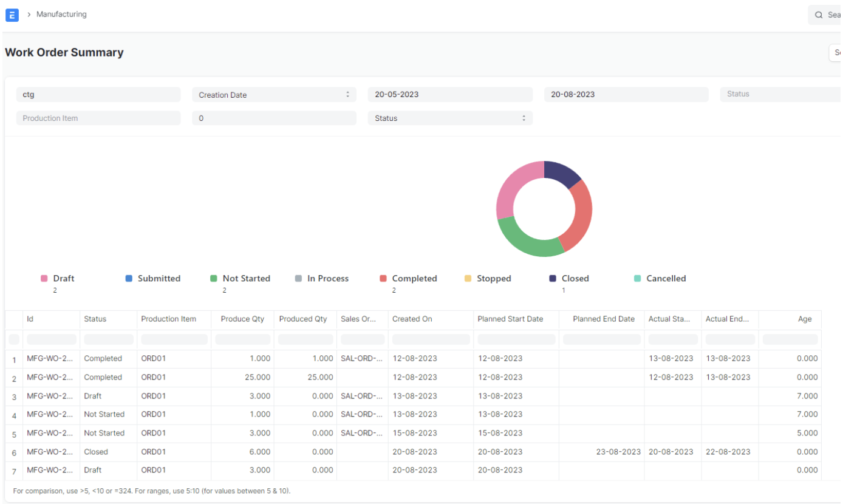Click the In Process legend gray marker

pos(298,279)
